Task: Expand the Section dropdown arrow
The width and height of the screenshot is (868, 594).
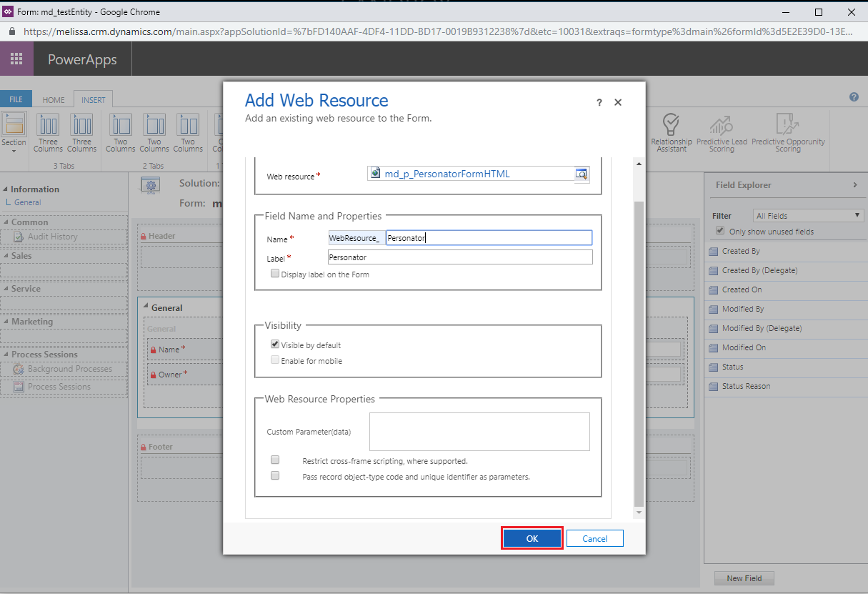Action: pyautogui.click(x=14, y=151)
